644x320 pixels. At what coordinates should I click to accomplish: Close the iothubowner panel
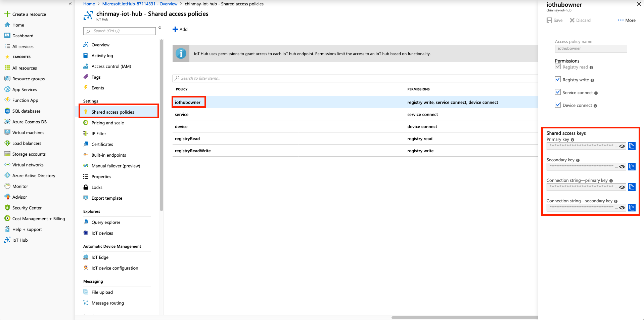click(639, 4)
